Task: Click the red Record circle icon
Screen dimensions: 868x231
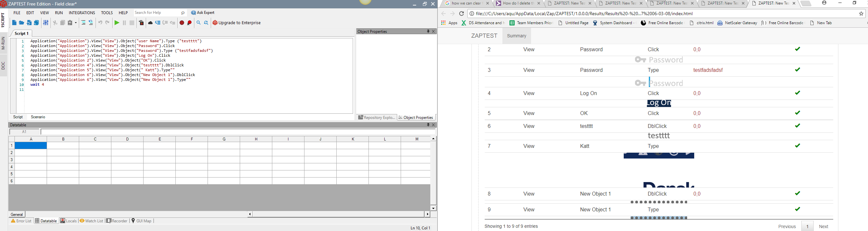Action: 182,23
